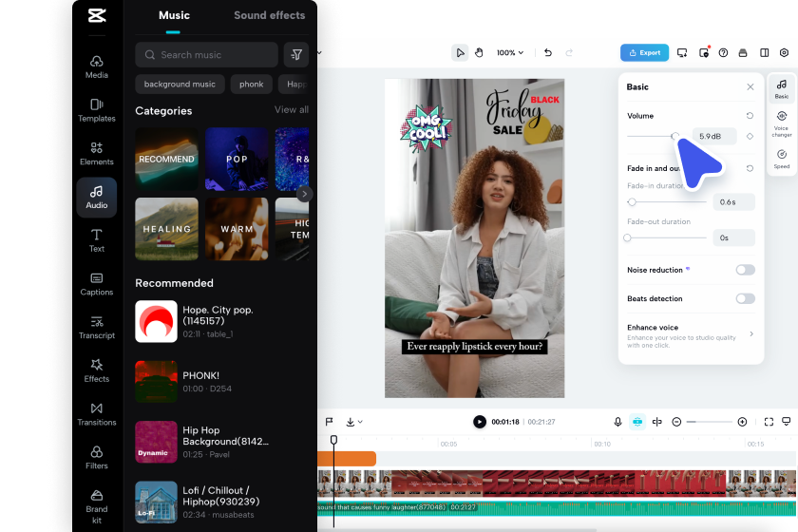
Task: Open the 100% zoom dropdown
Action: (x=510, y=52)
